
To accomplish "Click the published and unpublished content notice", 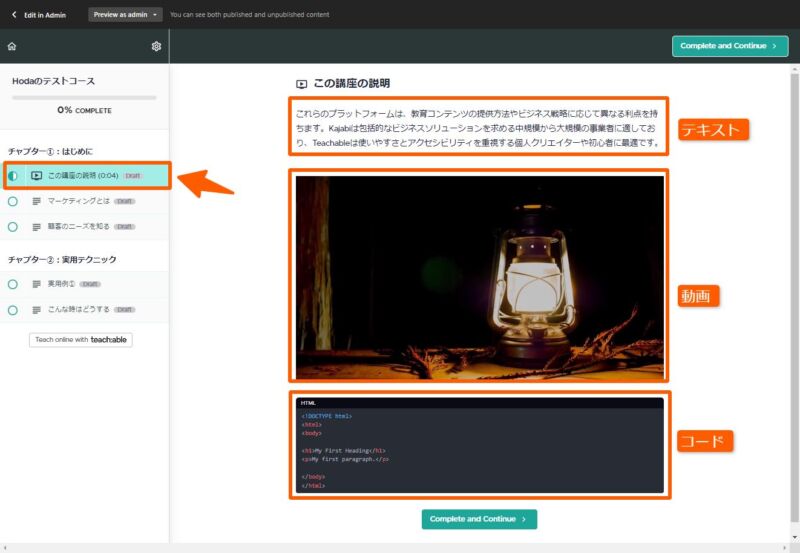I will click(249, 15).
